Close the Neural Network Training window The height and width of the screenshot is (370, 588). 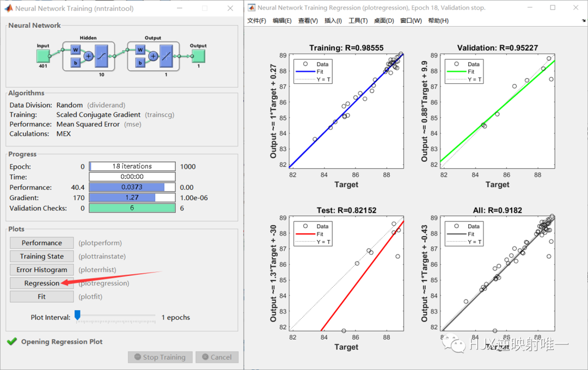[230, 8]
